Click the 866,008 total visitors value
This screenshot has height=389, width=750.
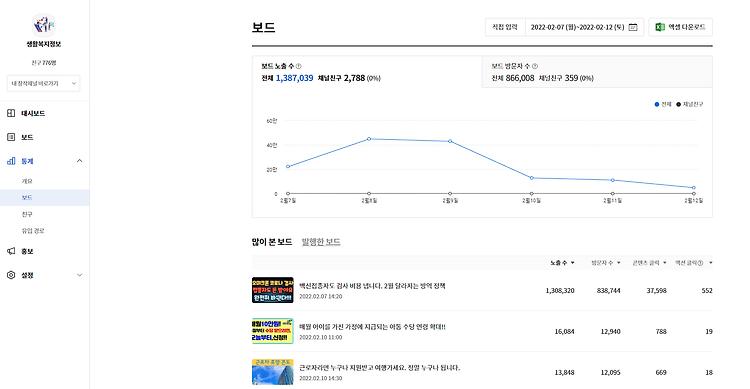pos(519,78)
